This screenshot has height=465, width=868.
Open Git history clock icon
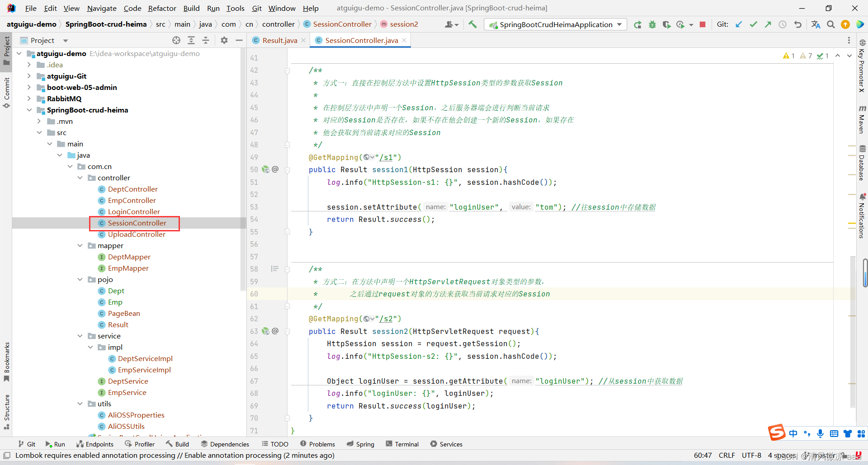783,24
